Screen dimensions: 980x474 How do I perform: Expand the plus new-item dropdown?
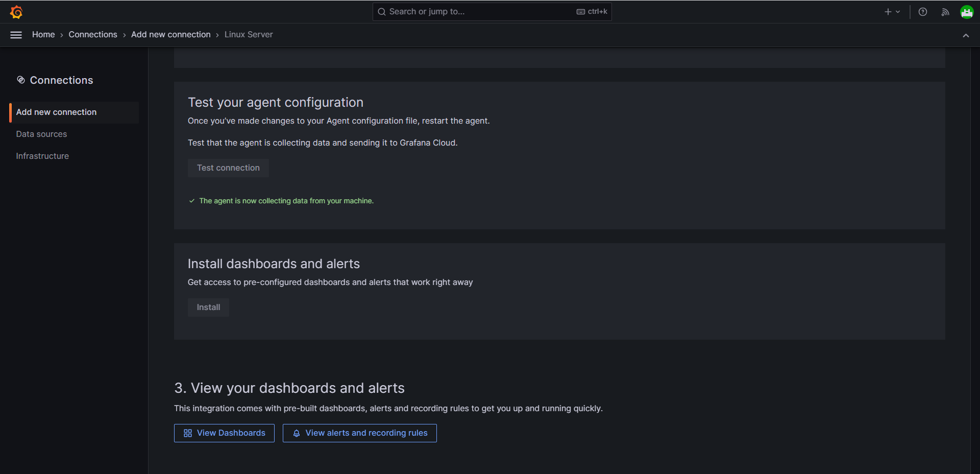point(892,12)
